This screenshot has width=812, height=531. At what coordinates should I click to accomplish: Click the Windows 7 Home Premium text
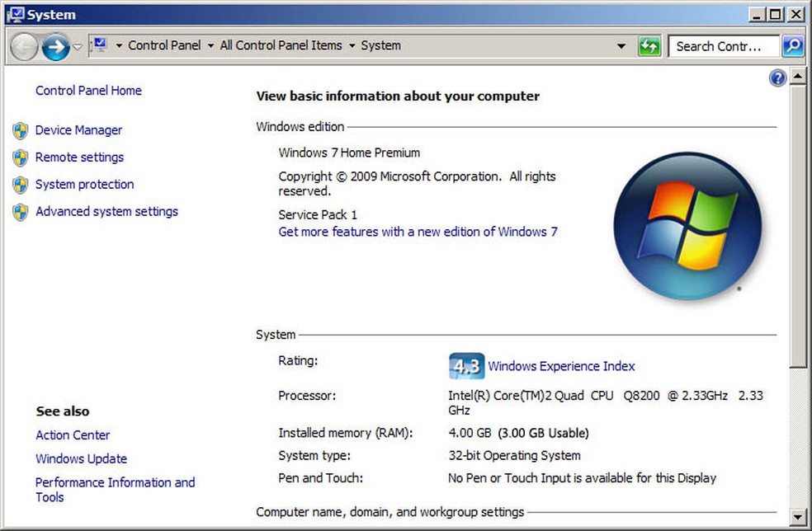tap(349, 153)
